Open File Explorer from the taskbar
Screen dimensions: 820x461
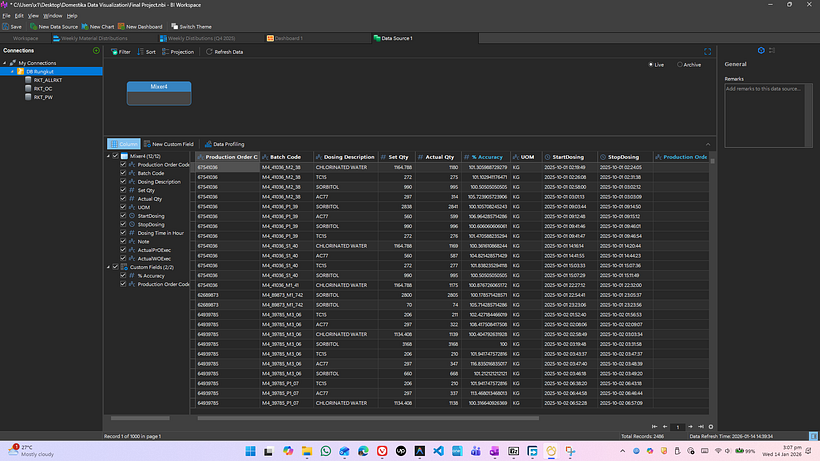(307, 451)
